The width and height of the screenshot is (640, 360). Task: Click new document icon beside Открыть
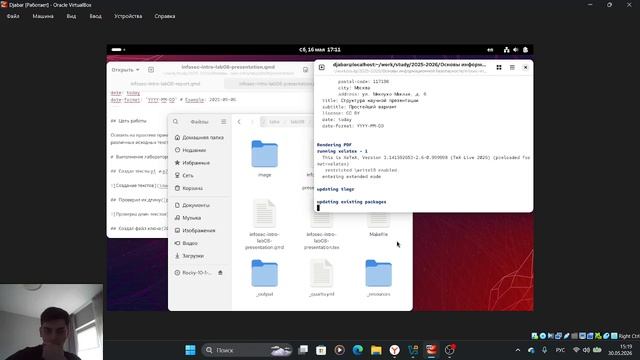[151, 70]
